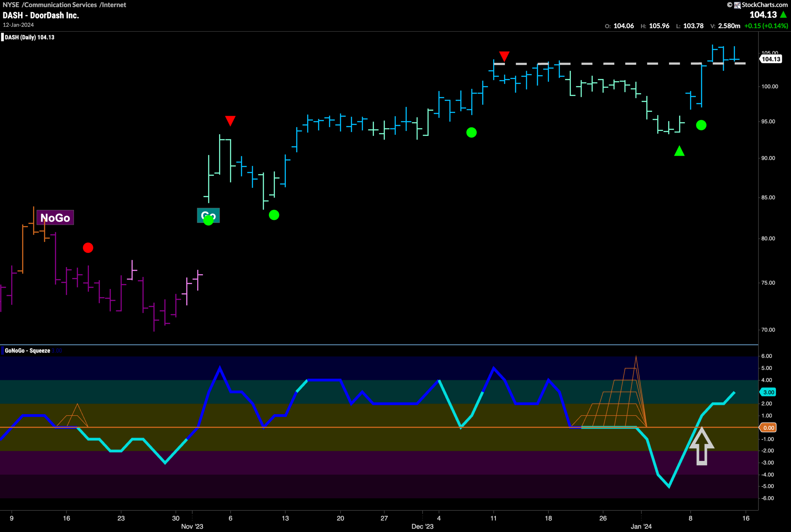791x532 pixels.
Task: Click the green up-arrow beside price 104.13
Action: (784, 15)
